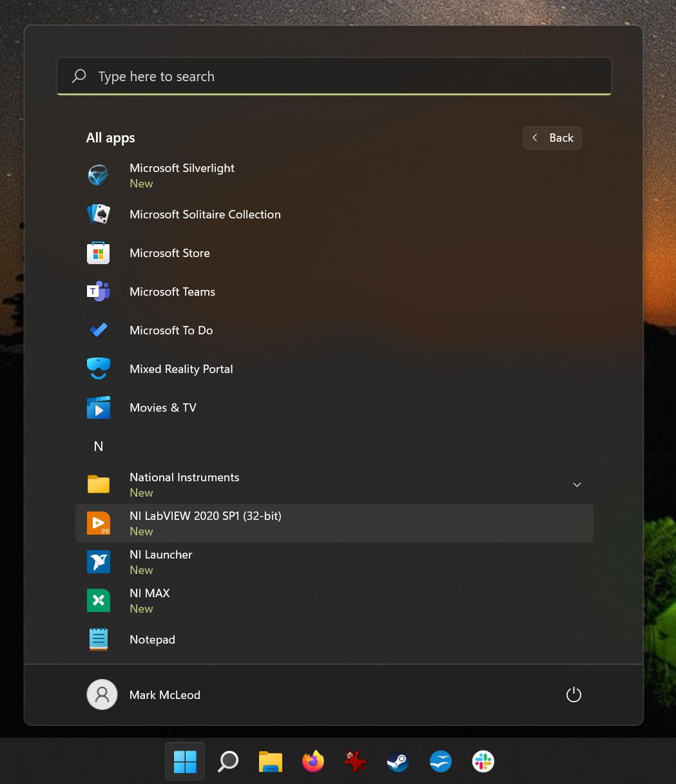Open the Microsoft Store shopping bag icon

pyautogui.click(x=99, y=253)
